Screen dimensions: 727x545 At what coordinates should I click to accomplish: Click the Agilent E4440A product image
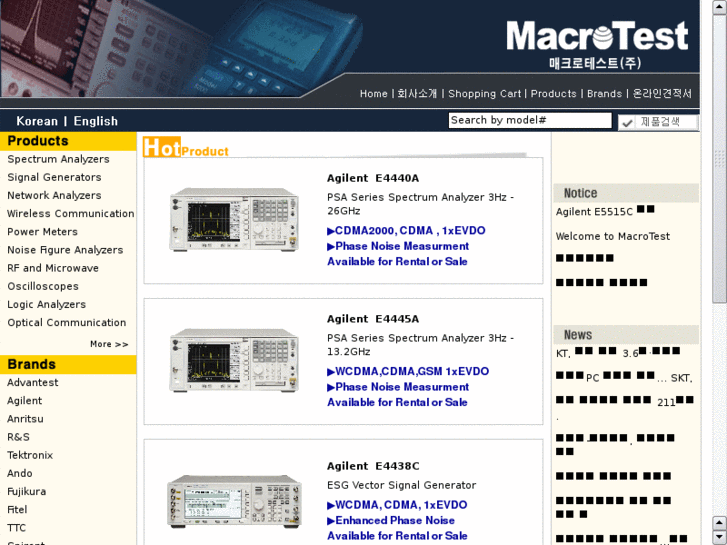coord(234,219)
